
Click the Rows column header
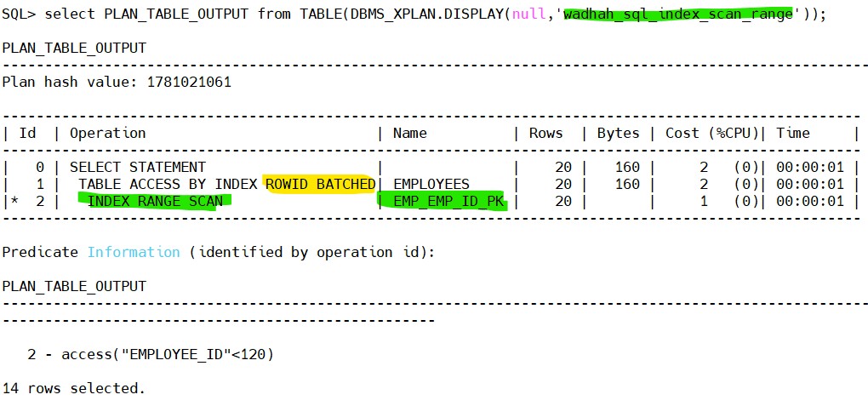point(545,133)
